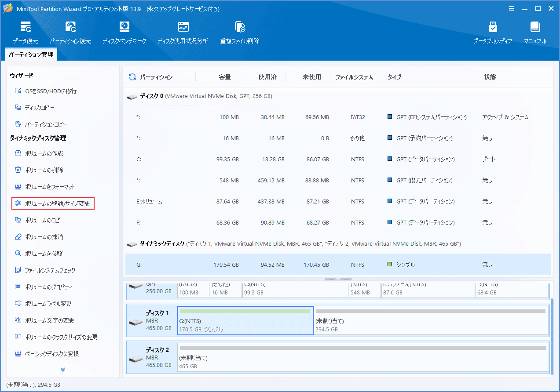Choose ボリュームの抹消
Image resolution: width=560 pixels, height=392 pixels.
39,237
